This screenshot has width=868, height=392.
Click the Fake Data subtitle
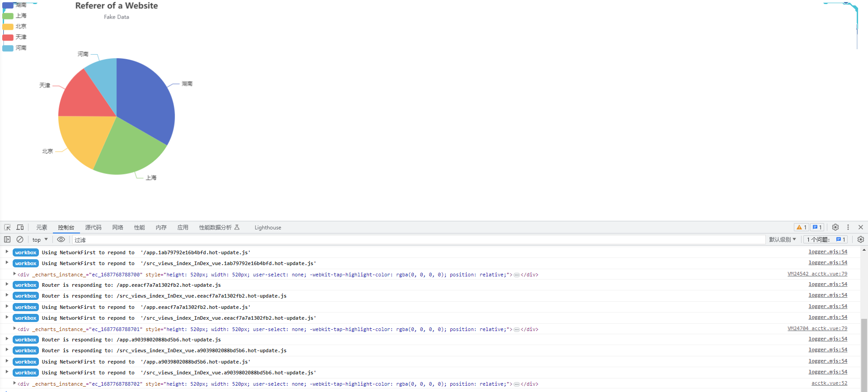[117, 17]
